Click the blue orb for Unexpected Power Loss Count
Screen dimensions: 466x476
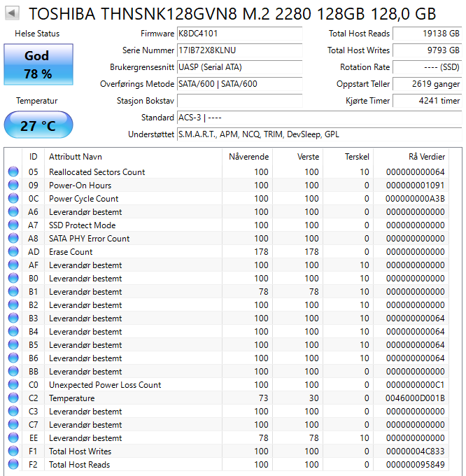(x=13, y=384)
